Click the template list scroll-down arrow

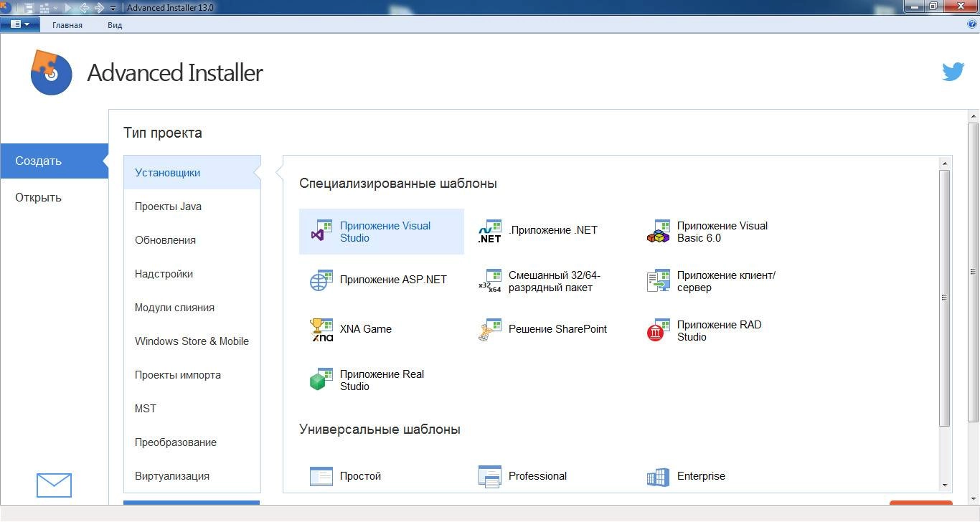945,485
